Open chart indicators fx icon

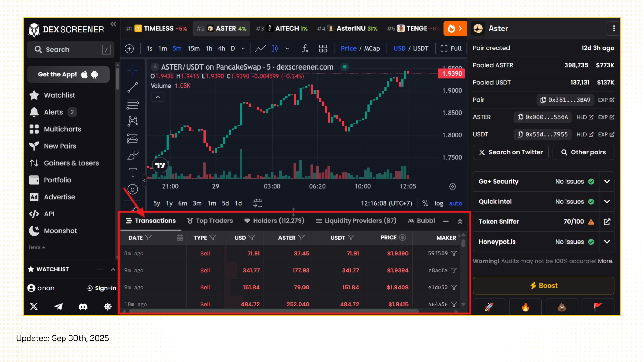click(x=305, y=48)
